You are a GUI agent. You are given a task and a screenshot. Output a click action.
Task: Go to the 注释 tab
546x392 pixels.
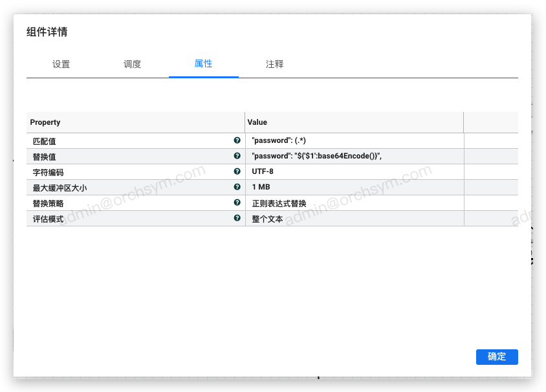275,64
